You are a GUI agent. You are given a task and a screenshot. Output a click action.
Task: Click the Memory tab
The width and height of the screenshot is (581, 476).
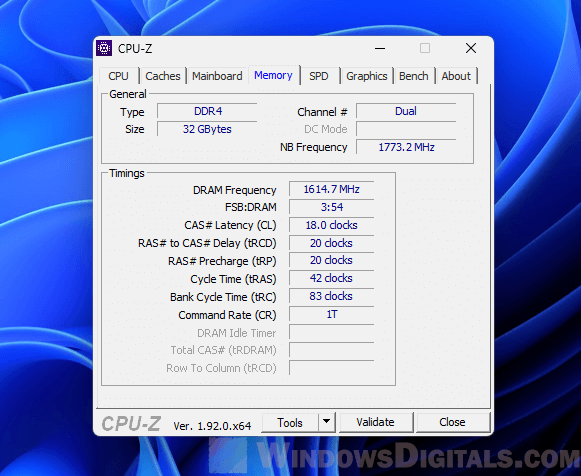[x=273, y=75]
